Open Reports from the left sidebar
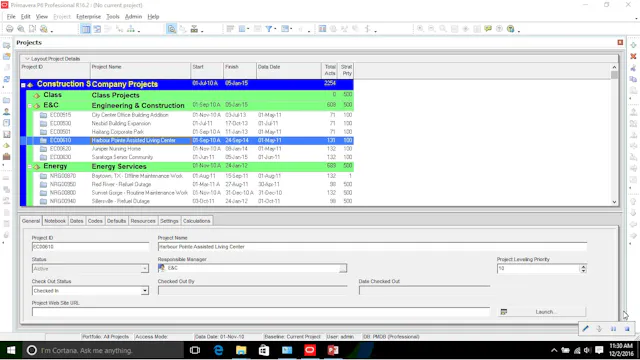 (x=7, y=123)
